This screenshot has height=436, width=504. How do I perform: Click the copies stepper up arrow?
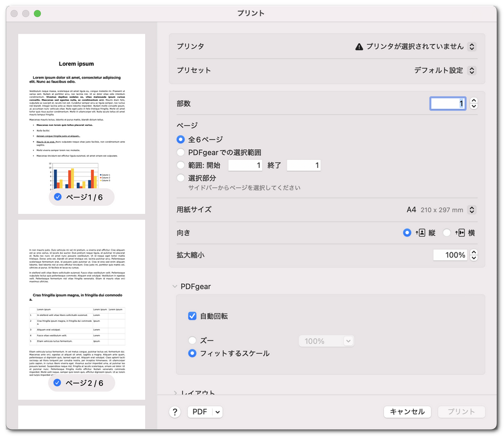click(x=474, y=100)
